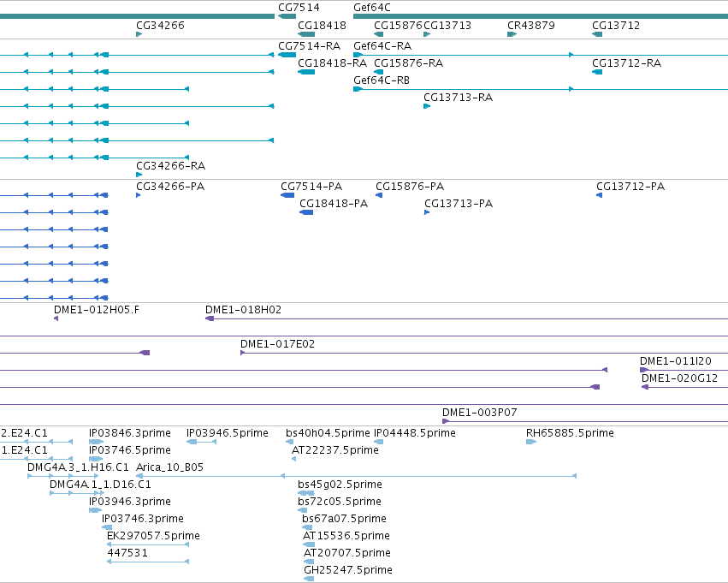Select the CG34266-RA transcript label

[x=171, y=166]
